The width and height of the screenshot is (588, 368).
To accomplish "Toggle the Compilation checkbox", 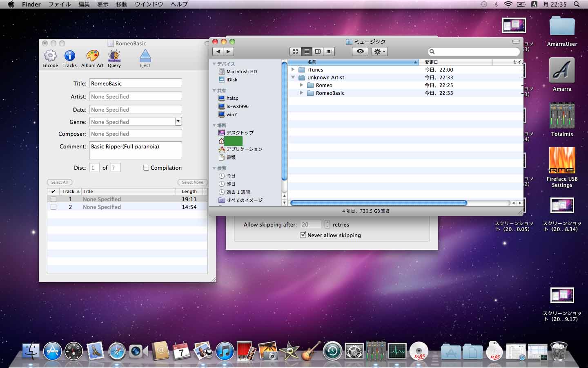I will (x=146, y=168).
